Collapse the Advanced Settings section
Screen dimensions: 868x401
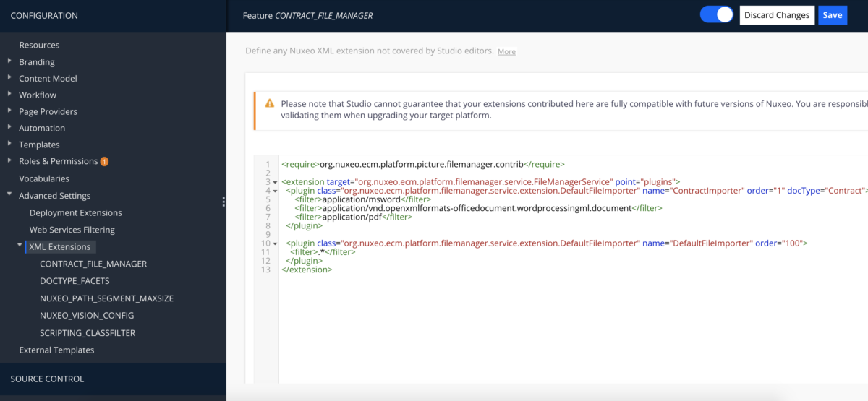coord(9,195)
